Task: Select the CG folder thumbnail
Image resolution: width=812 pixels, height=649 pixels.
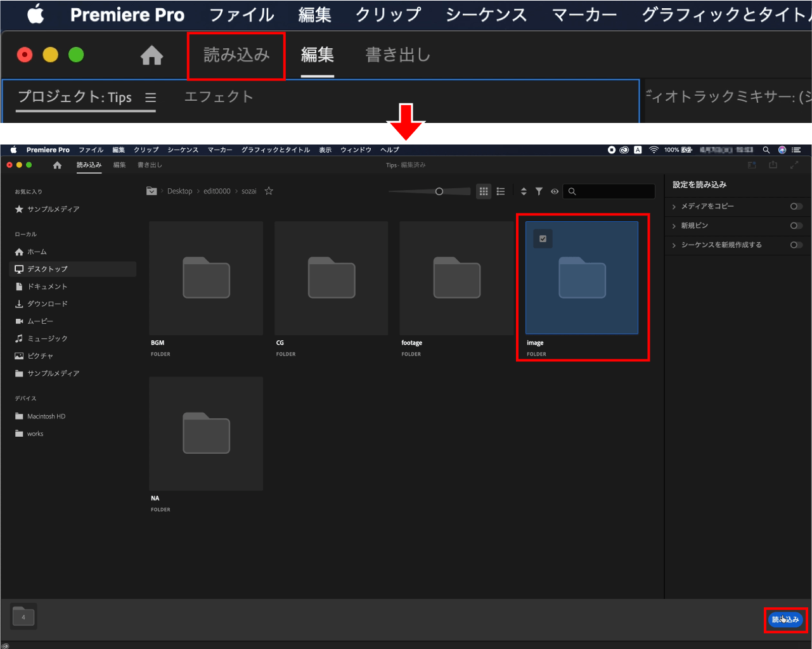Action: [331, 278]
